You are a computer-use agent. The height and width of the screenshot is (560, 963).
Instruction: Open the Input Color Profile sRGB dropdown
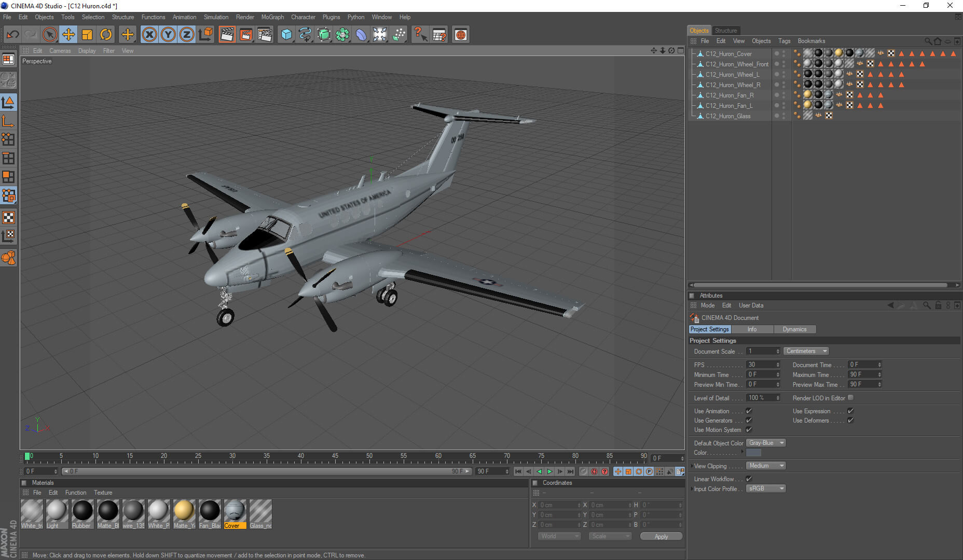tap(766, 488)
